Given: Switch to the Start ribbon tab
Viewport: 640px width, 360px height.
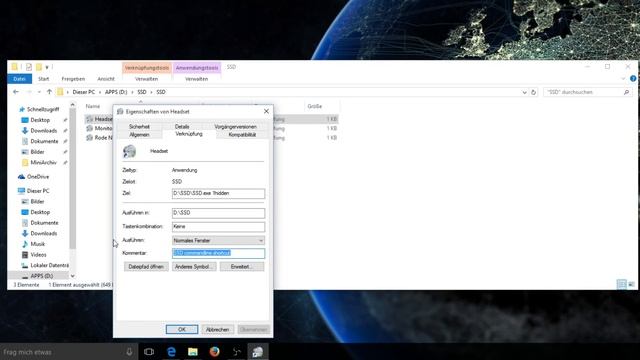Looking at the screenshot, I should click(44, 79).
